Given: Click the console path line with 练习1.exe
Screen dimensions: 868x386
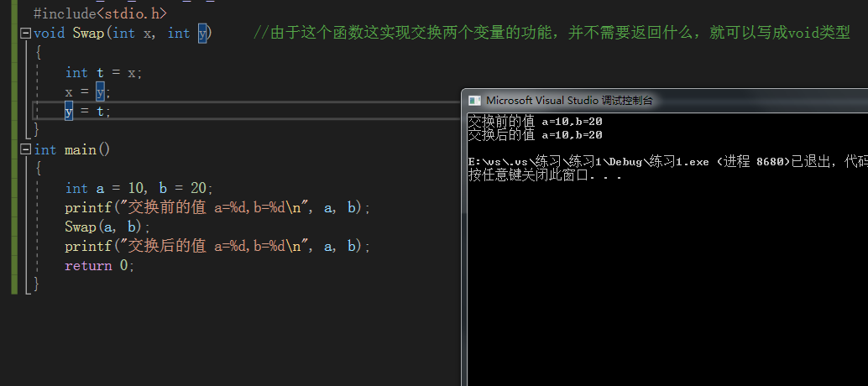Looking at the screenshot, I should pos(667,161).
